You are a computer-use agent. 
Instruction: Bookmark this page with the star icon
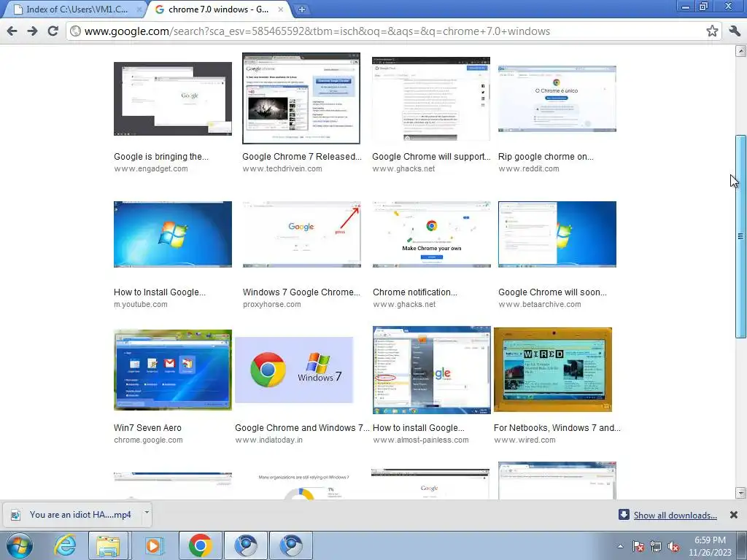point(712,31)
